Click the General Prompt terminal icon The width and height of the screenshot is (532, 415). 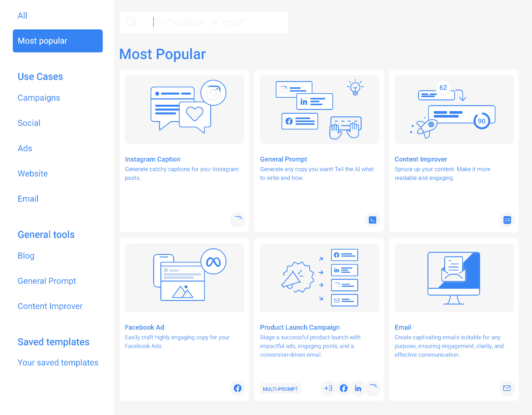[x=372, y=220]
